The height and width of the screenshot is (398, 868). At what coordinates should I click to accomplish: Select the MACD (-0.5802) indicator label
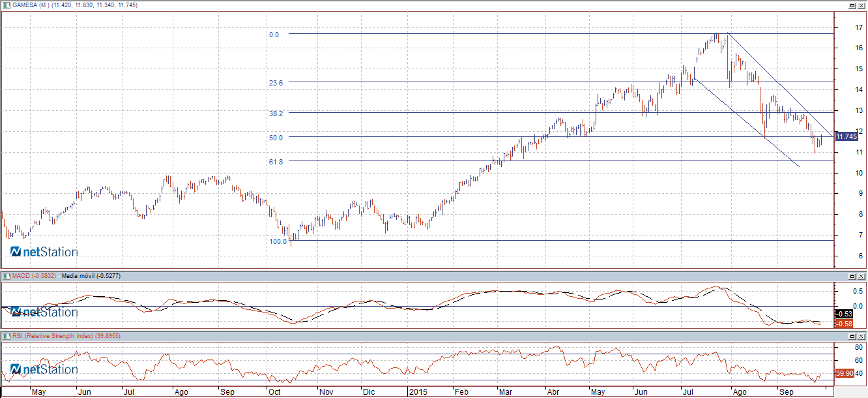34,276
